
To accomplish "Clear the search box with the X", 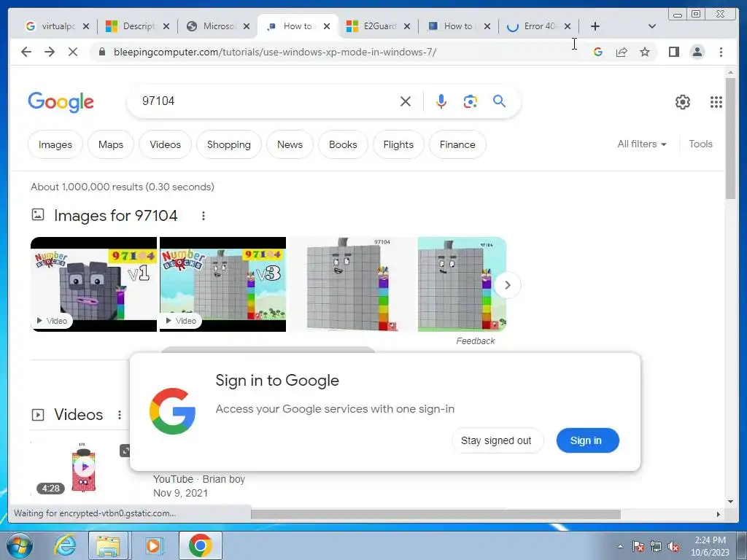I will click(x=406, y=101).
